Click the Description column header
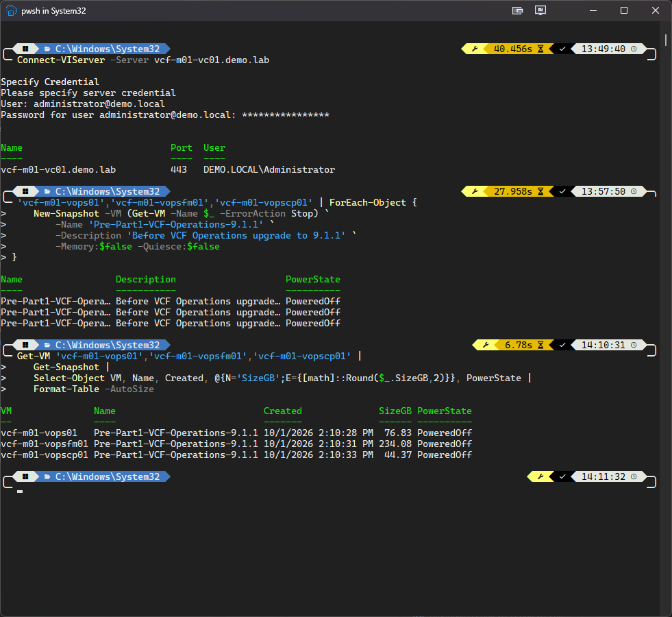The image size is (672, 617). coord(146,280)
